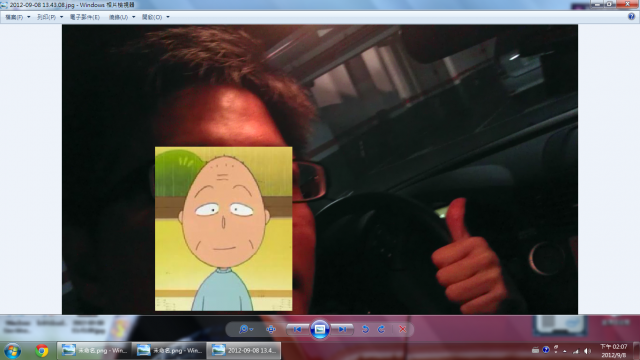This screenshot has height=360, width=640.
Task: Rotate the photo counterclockwise
Action: tap(365, 329)
